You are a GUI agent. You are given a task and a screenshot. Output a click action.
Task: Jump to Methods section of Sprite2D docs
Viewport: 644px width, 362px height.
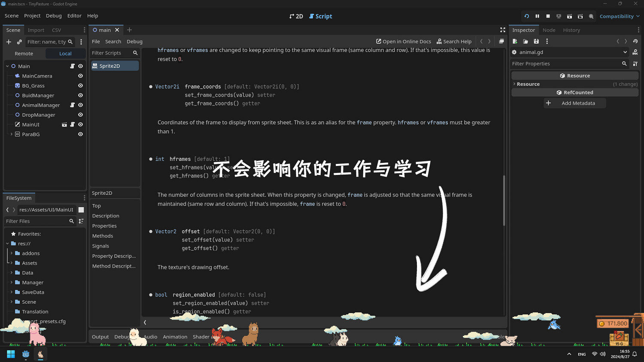[x=103, y=236]
